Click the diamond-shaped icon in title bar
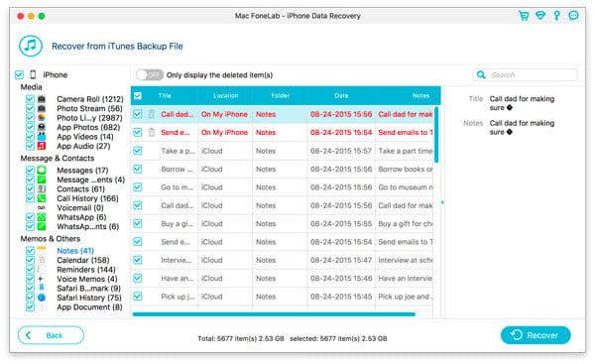The image size is (595, 364). pyautogui.click(x=540, y=16)
